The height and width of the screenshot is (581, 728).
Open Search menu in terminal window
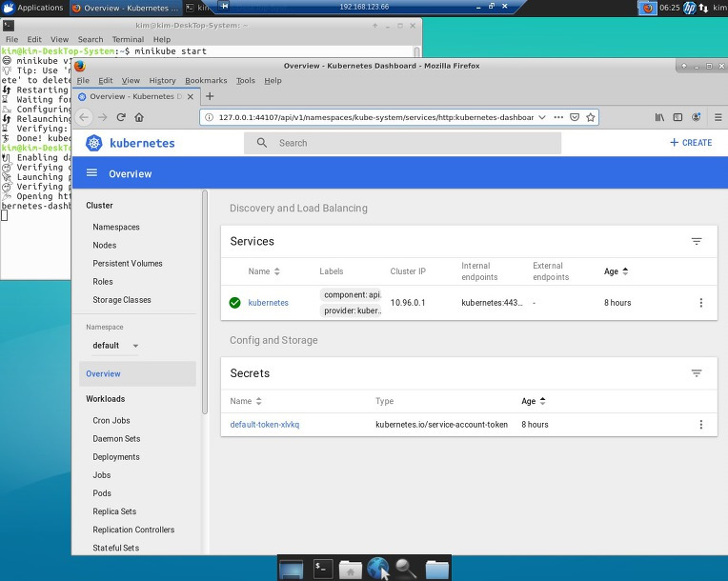tap(91, 39)
